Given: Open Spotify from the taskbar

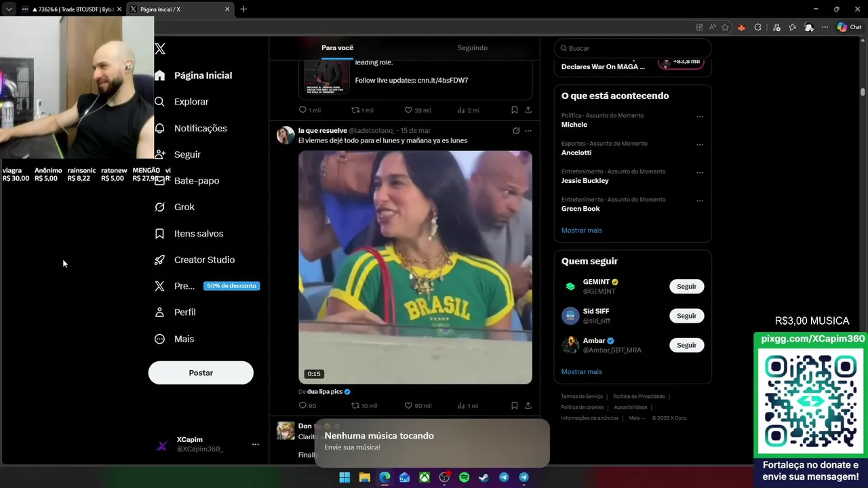Looking at the screenshot, I should (x=464, y=477).
